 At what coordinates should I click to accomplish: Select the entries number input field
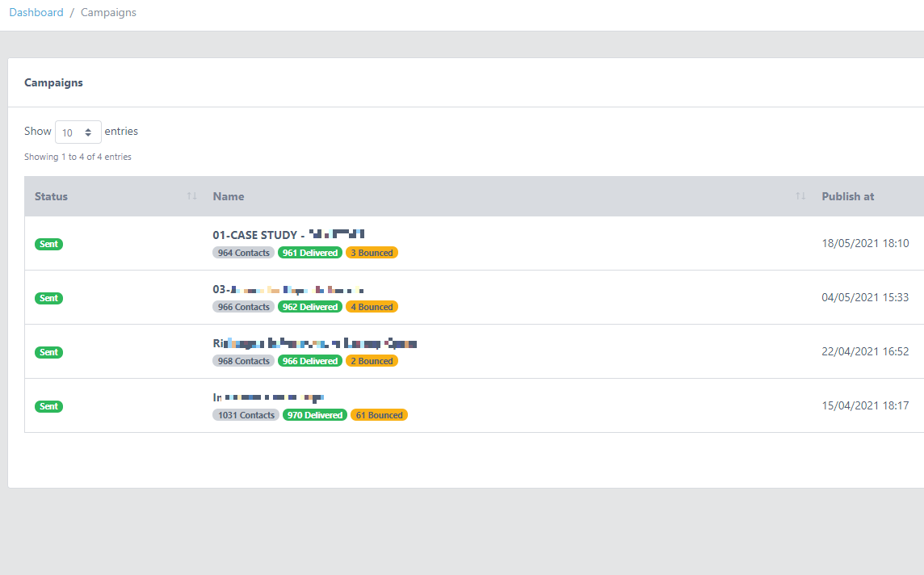(73, 131)
